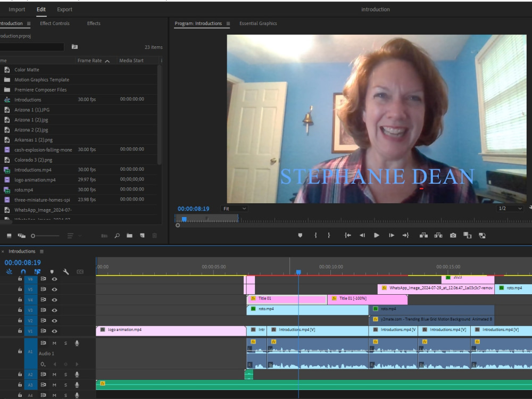Open the Effects panel tab

pyautogui.click(x=94, y=23)
